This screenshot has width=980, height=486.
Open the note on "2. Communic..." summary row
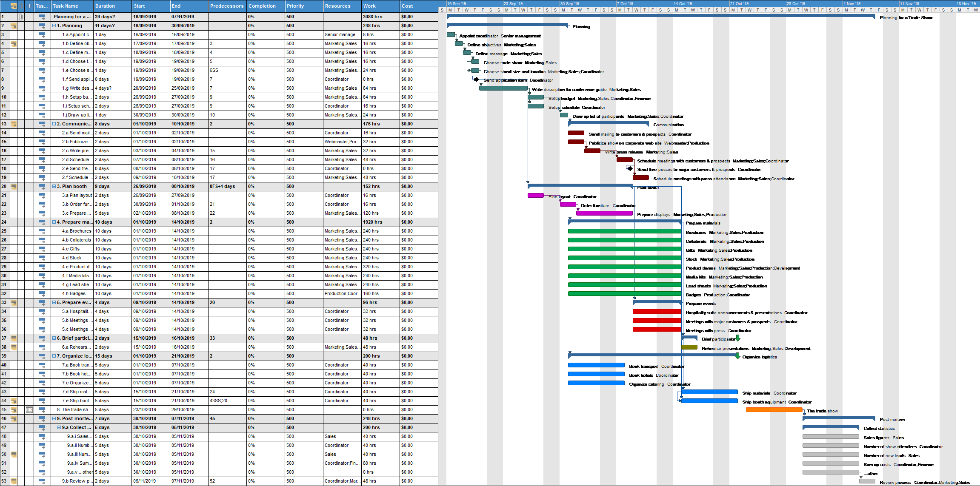pyautogui.click(x=14, y=124)
